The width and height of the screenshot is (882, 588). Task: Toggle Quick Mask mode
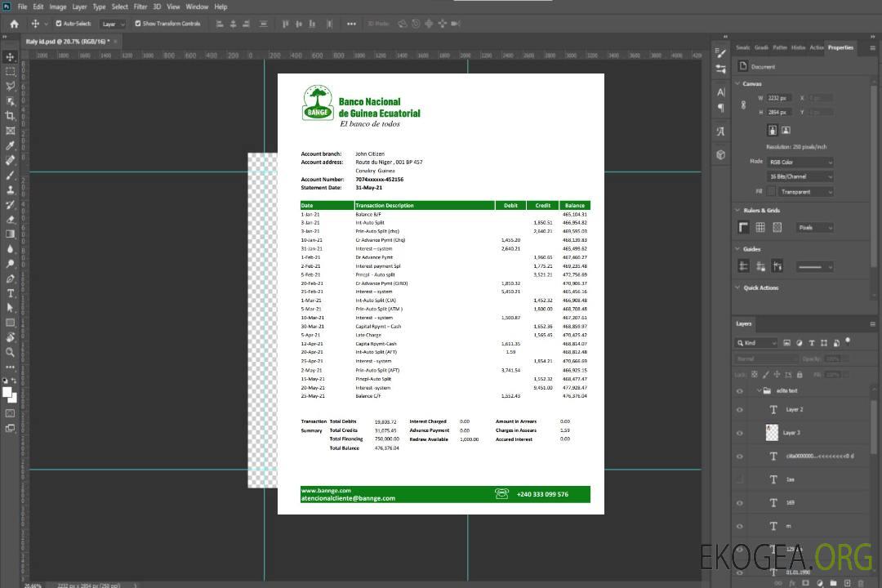pos(10,413)
